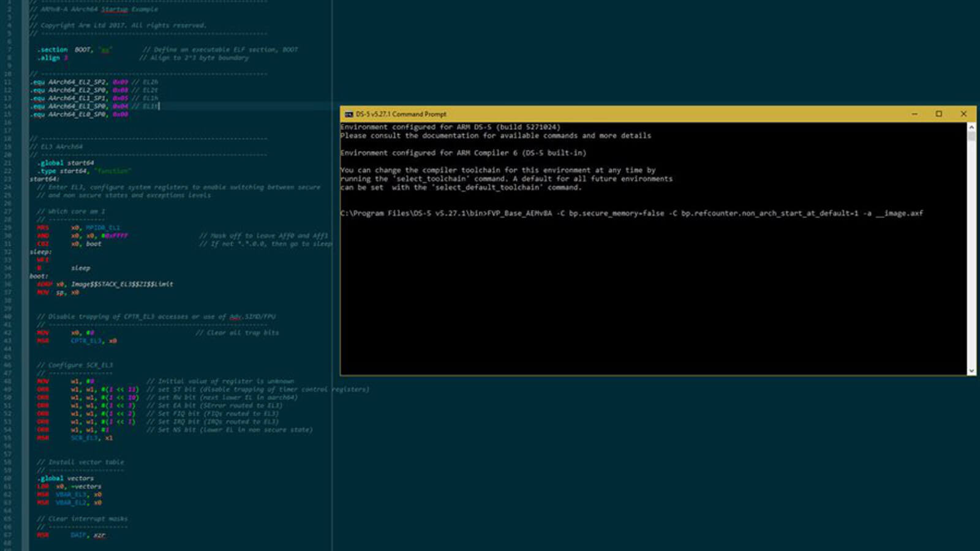The height and width of the screenshot is (551, 980).
Task: Click the DAIF register at line 67
Action: [x=78, y=535]
